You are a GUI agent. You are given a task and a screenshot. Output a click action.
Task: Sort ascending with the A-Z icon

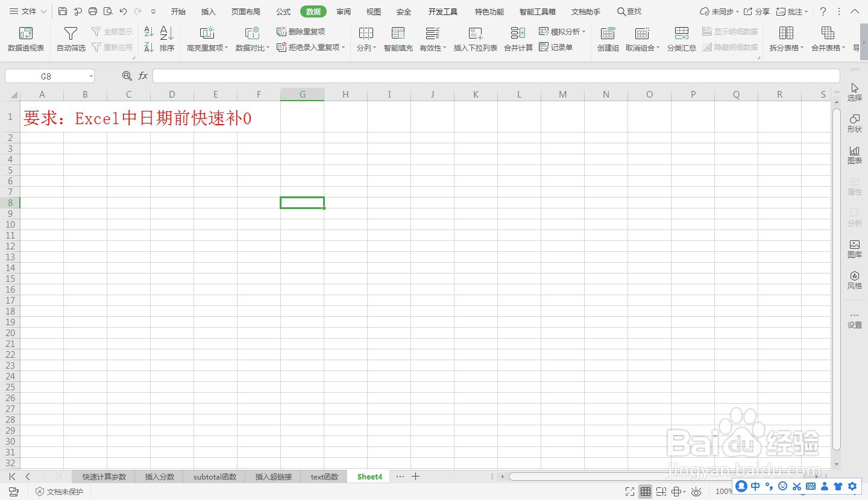point(149,31)
